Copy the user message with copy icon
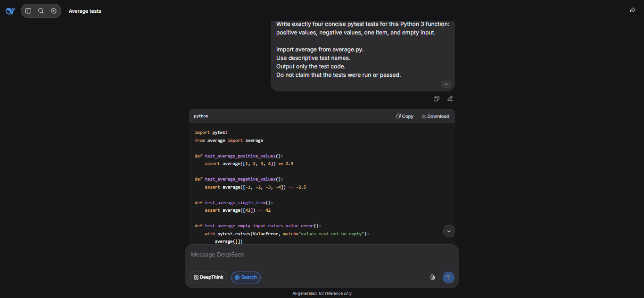The width and height of the screenshot is (644, 298). coord(437,99)
